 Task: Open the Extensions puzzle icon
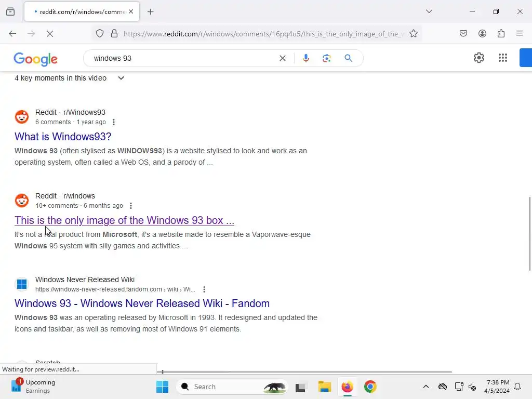point(501,33)
